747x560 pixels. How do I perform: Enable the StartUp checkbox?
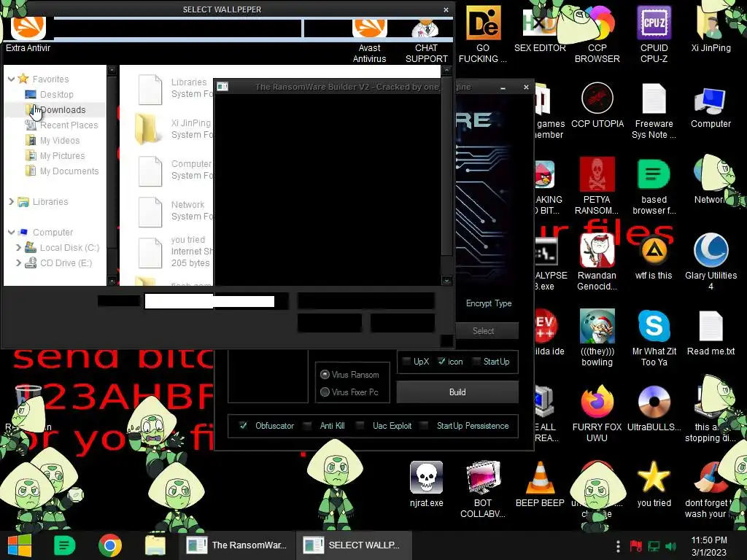tap(476, 362)
